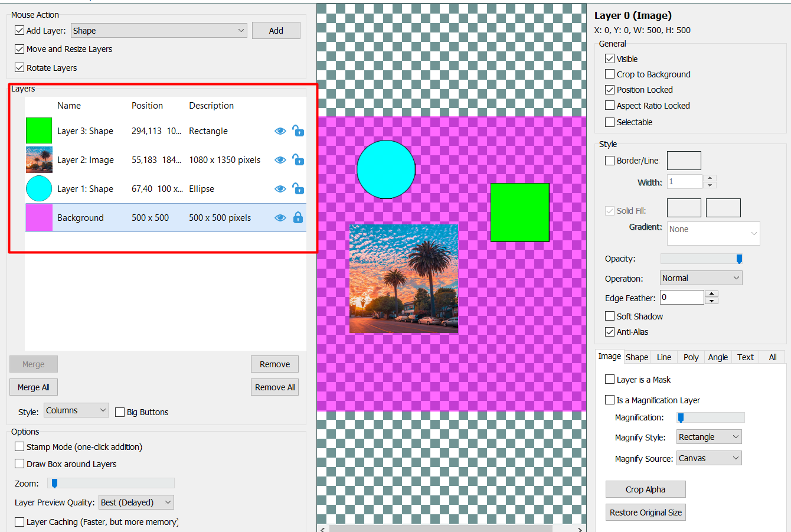Click the Edge Feather input field
The height and width of the screenshot is (532, 791).
click(682, 297)
